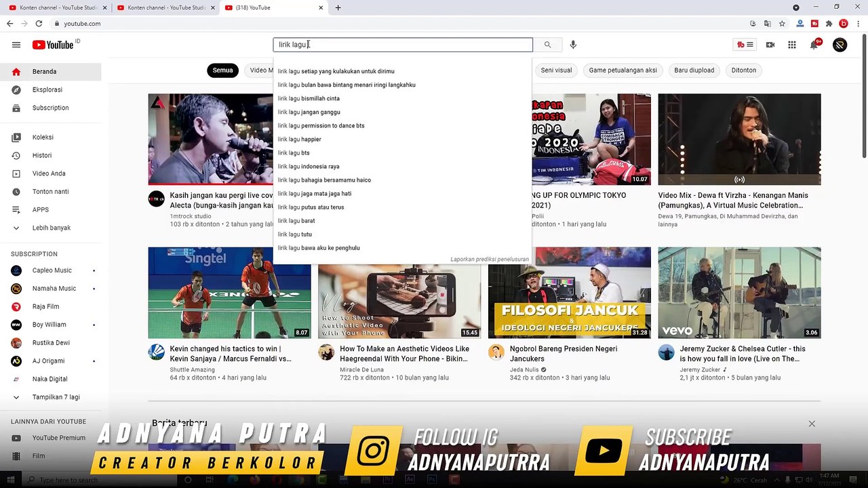868x488 pixels.
Task: Bookmark this page with the star
Action: point(782,24)
